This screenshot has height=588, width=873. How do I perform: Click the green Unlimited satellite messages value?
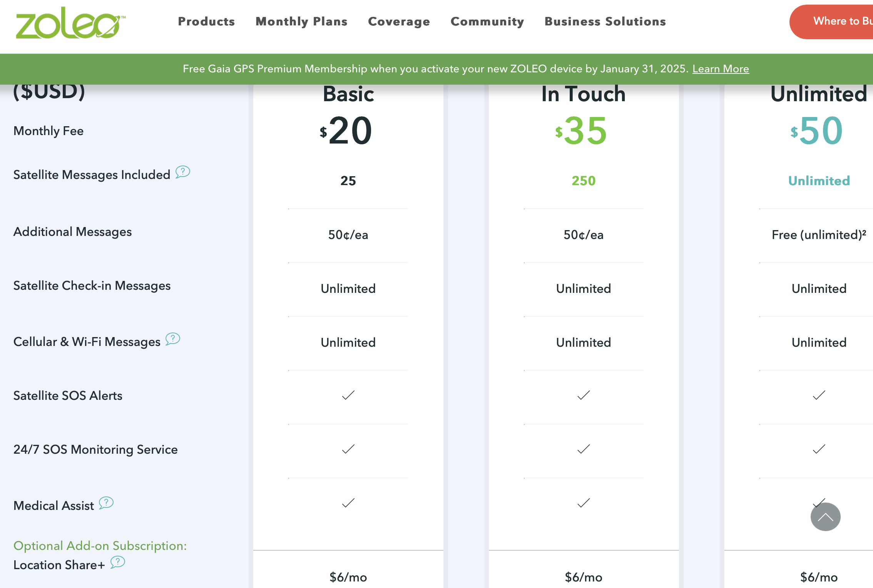tap(819, 181)
